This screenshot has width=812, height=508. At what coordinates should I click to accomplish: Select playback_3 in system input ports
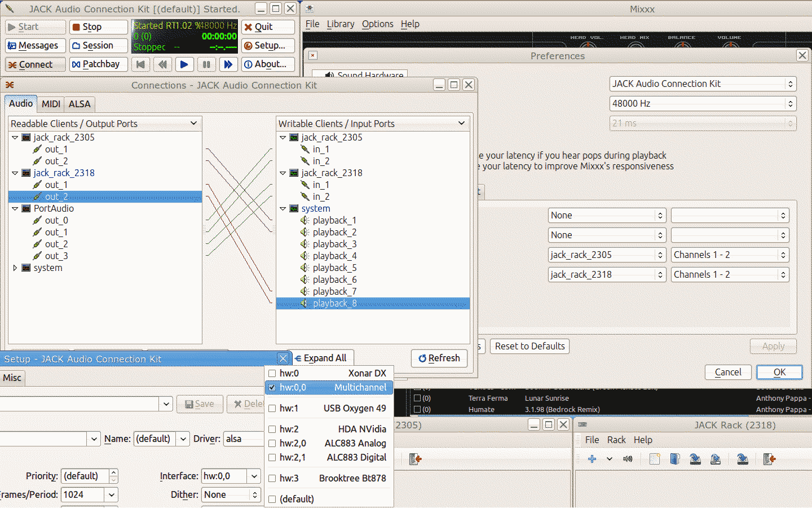pos(334,244)
